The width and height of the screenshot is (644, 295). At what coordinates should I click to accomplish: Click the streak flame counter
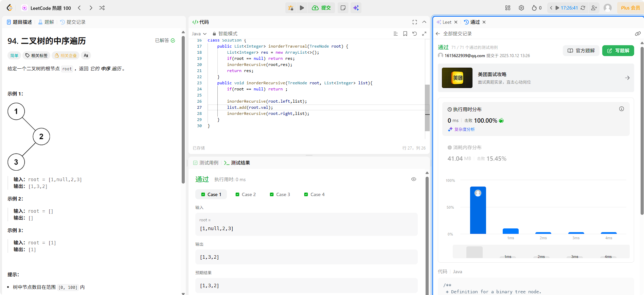[x=537, y=8]
